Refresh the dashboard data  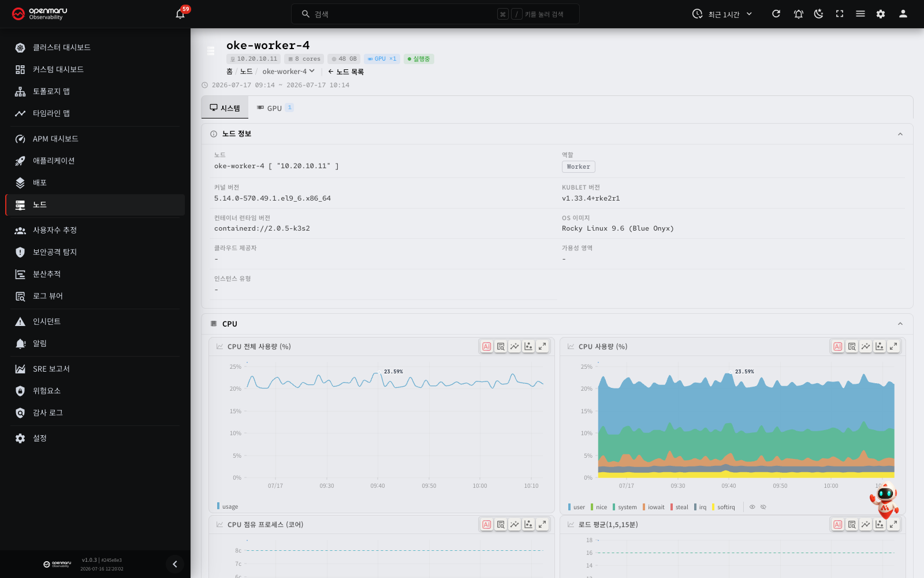(x=776, y=14)
